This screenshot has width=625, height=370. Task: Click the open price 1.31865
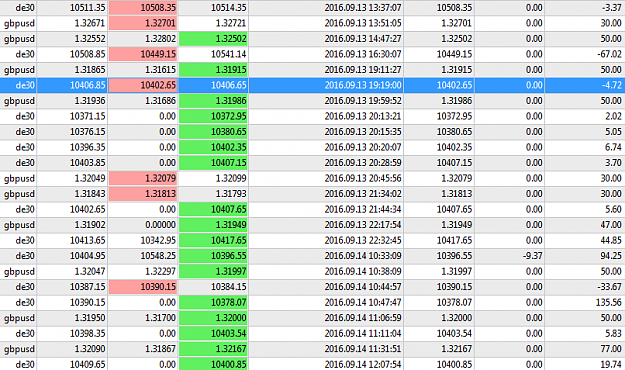pyautogui.click(x=90, y=69)
